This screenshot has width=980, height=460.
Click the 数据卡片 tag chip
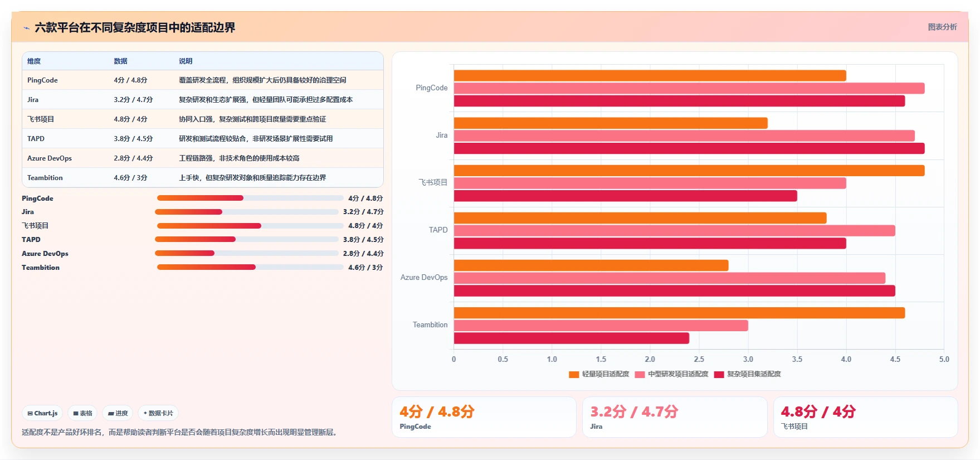(158, 413)
